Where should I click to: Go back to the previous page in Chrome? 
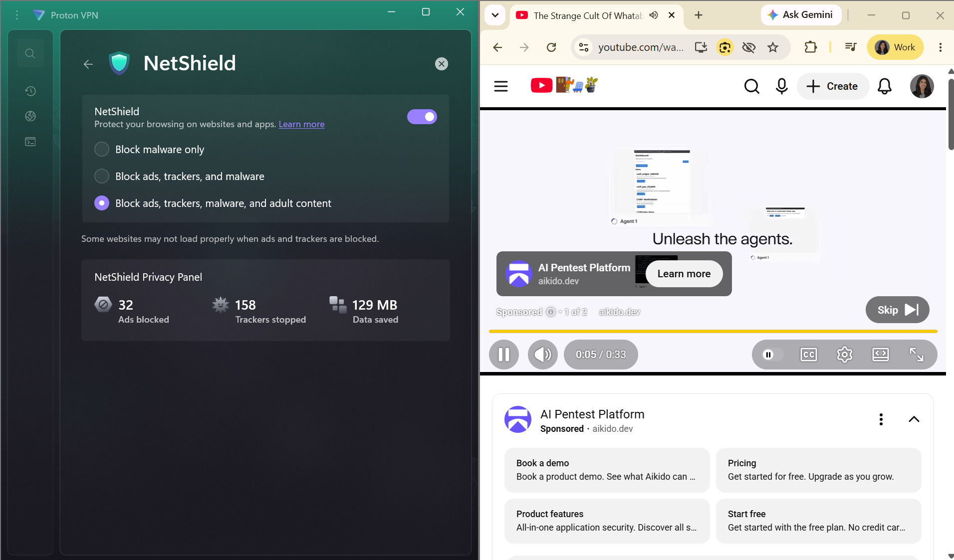tap(497, 47)
